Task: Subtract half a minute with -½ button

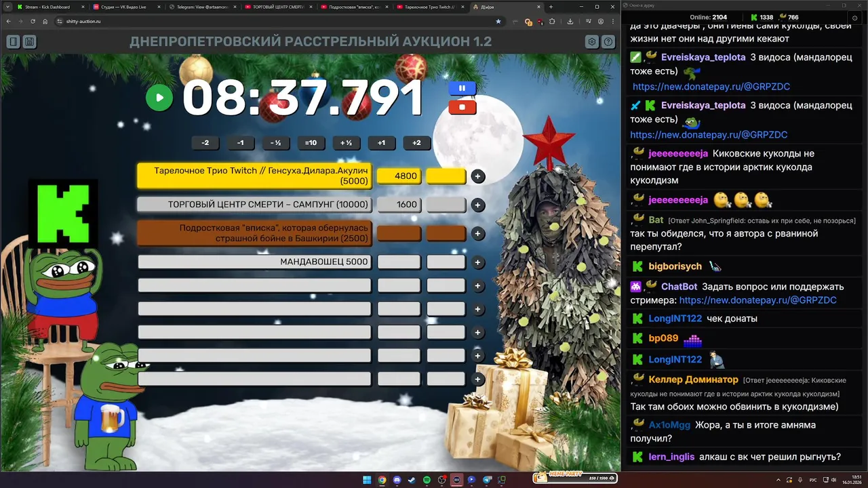Action: click(276, 143)
